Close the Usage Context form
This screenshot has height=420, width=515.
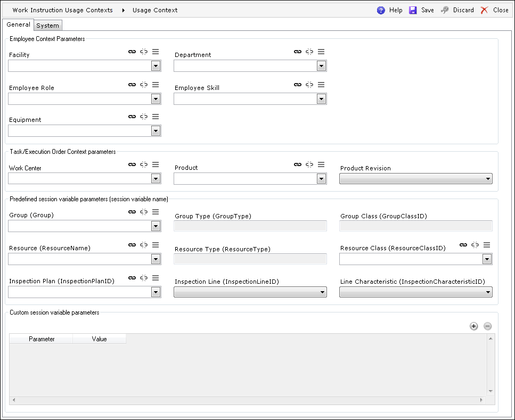[494, 10]
